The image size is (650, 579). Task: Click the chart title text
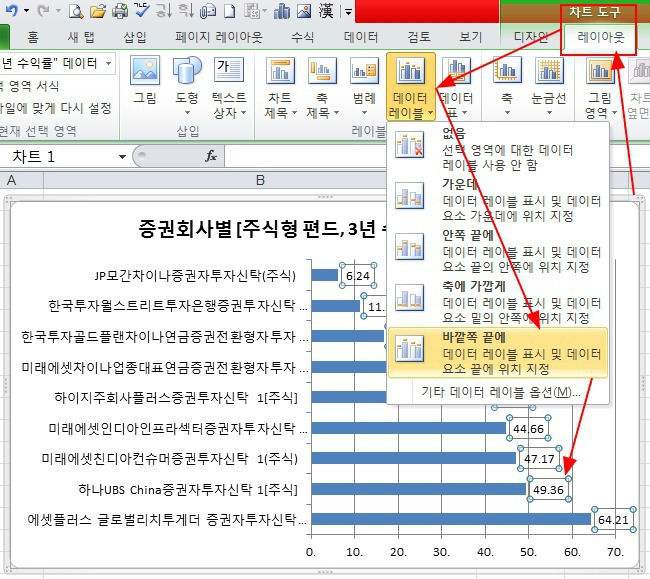(263, 229)
